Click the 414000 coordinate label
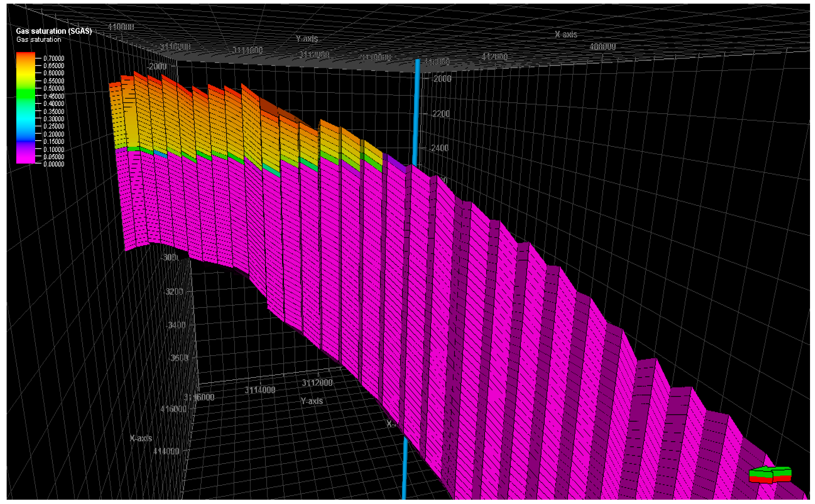815x504 pixels. [166, 451]
